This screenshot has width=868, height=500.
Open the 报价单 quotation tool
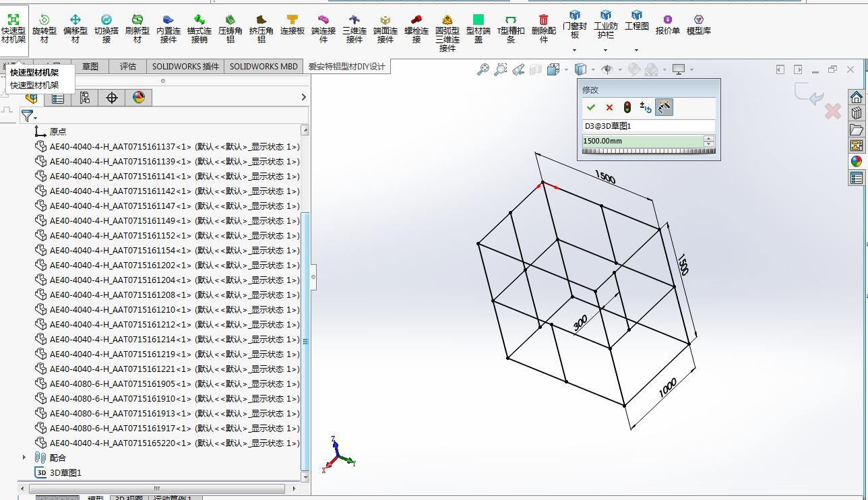(x=667, y=20)
